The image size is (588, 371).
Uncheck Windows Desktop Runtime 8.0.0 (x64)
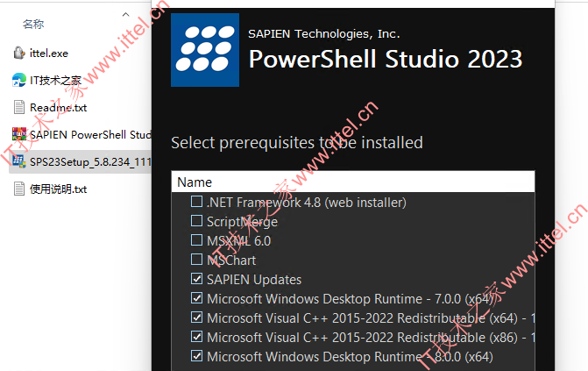click(x=196, y=355)
